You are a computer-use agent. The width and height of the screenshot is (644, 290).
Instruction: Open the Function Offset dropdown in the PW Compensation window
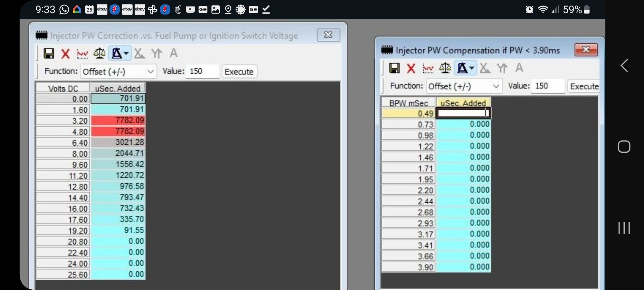[x=464, y=86]
